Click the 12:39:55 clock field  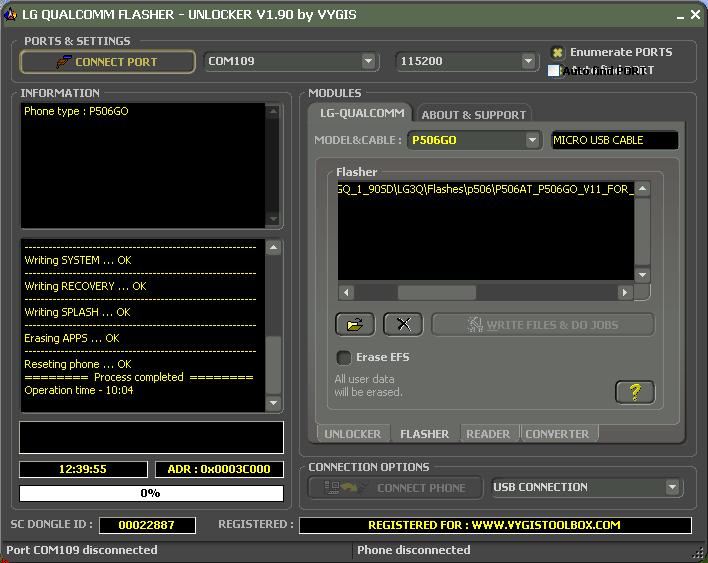pyautogui.click(x=83, y=469)
